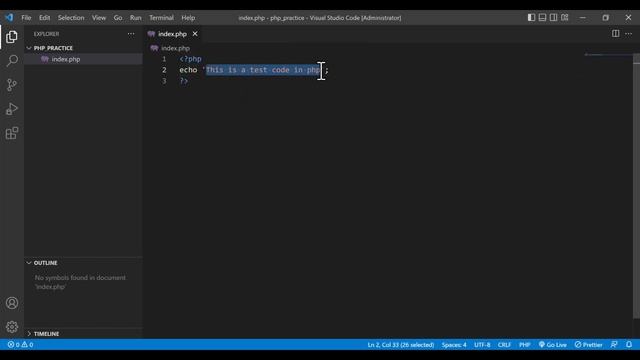Viewport: 640px width, 360px height.
Task: Open the View menu
Action: coord(99,18)
